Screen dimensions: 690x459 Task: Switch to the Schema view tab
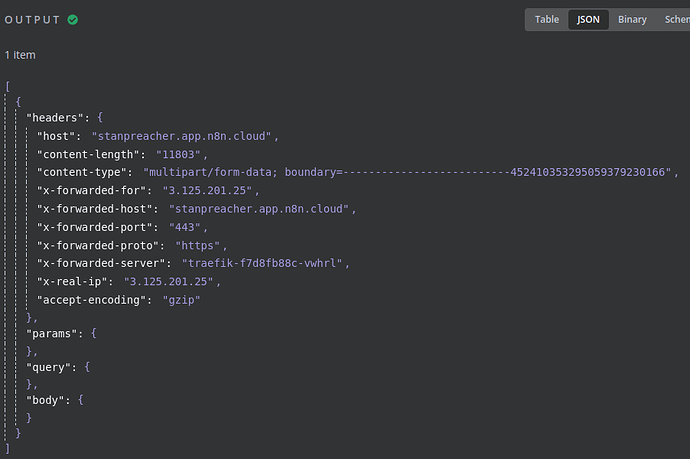pos(675,19)
